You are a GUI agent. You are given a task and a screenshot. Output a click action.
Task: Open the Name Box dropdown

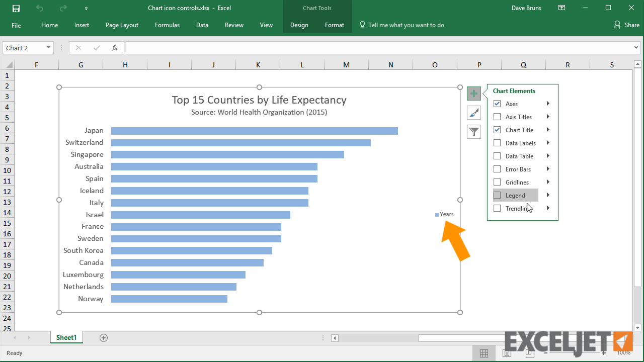47,47
